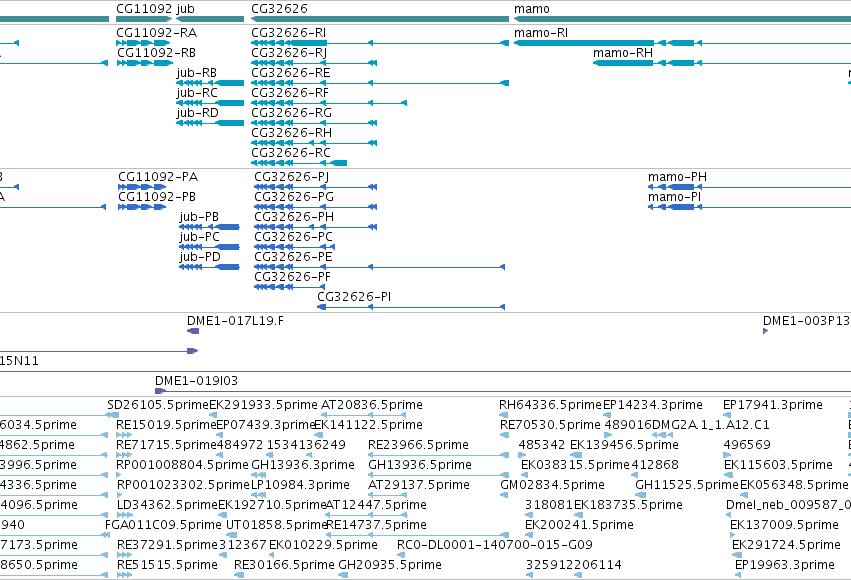
Task: Click the CG32626-PF protein label
Action: [x=293, y=277]
